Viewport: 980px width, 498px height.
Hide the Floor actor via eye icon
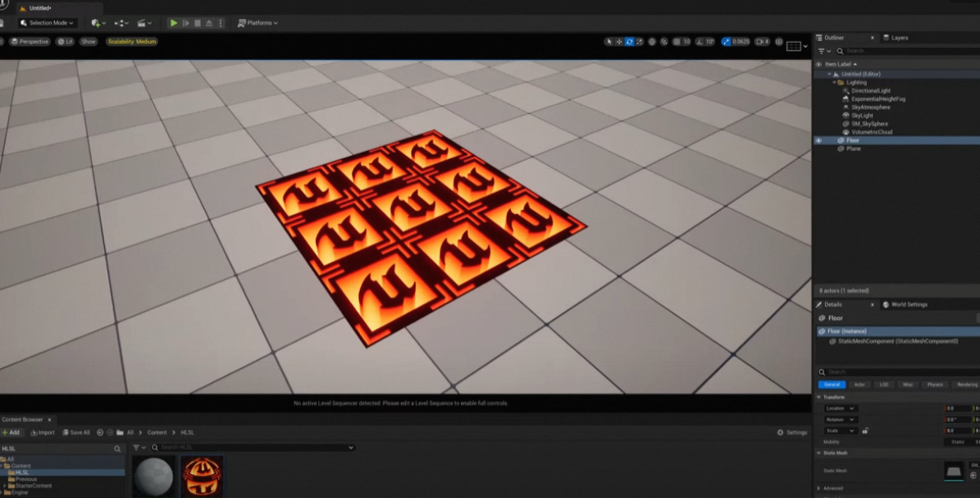point(818,141)
